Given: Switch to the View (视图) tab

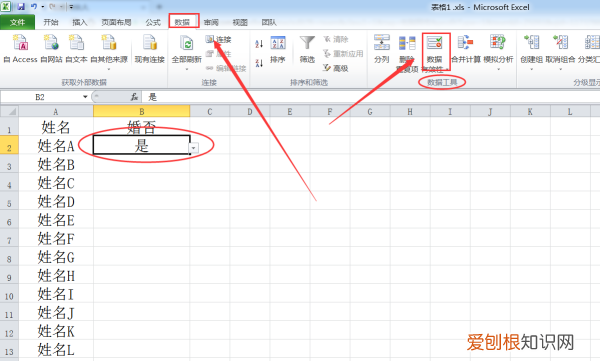Looking at the screenshot, I should (x=240, y=22).
